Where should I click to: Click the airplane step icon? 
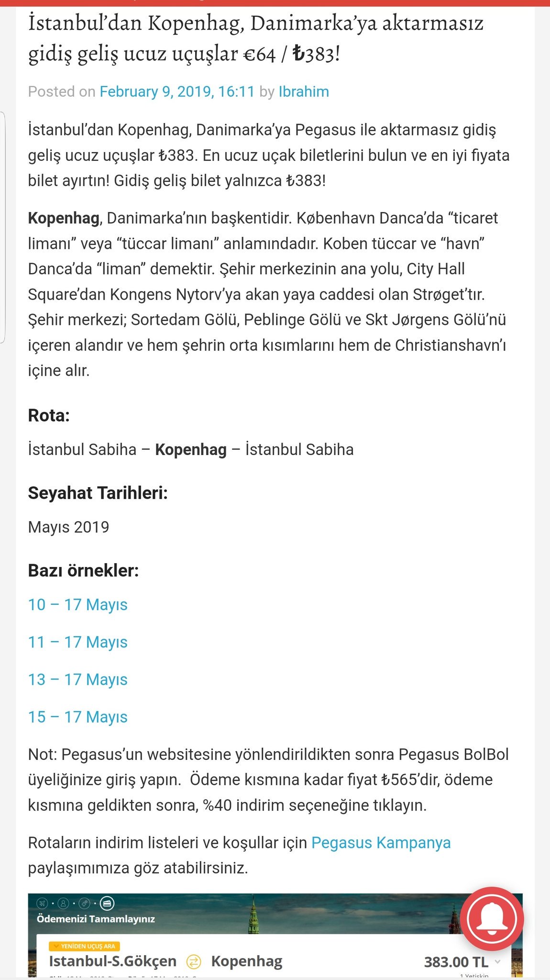(43, 903)
